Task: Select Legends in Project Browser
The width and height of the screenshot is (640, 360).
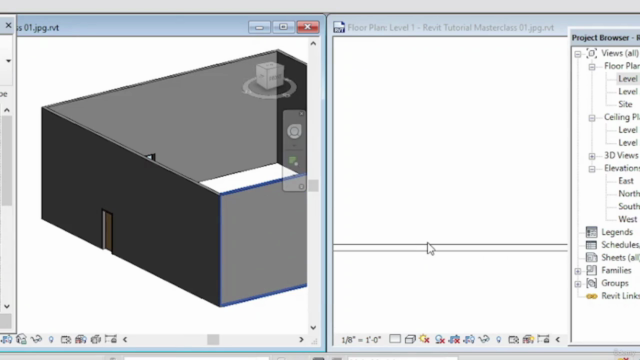Action: pos(617,232)
